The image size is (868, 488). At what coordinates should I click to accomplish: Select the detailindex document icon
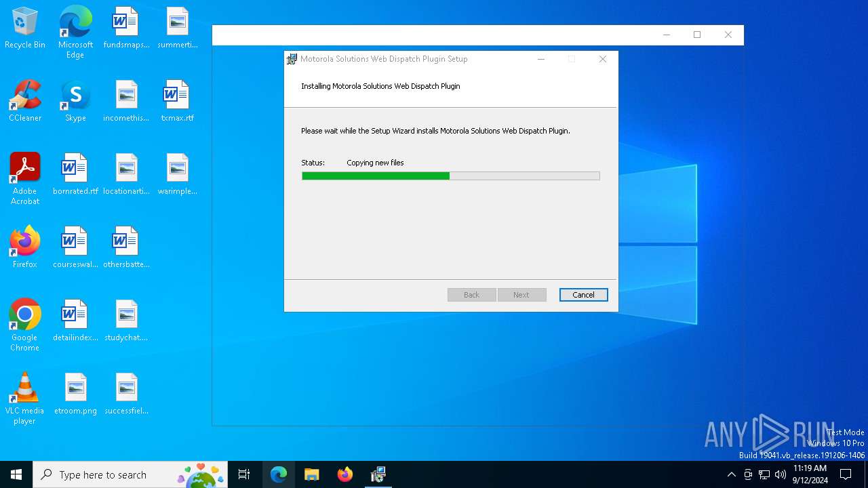click(x=75, y=321)
